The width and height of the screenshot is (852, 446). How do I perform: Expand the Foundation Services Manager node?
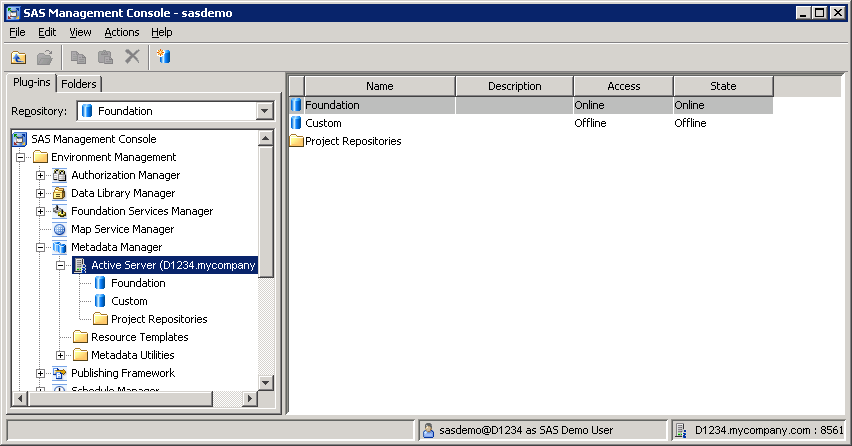40,211
